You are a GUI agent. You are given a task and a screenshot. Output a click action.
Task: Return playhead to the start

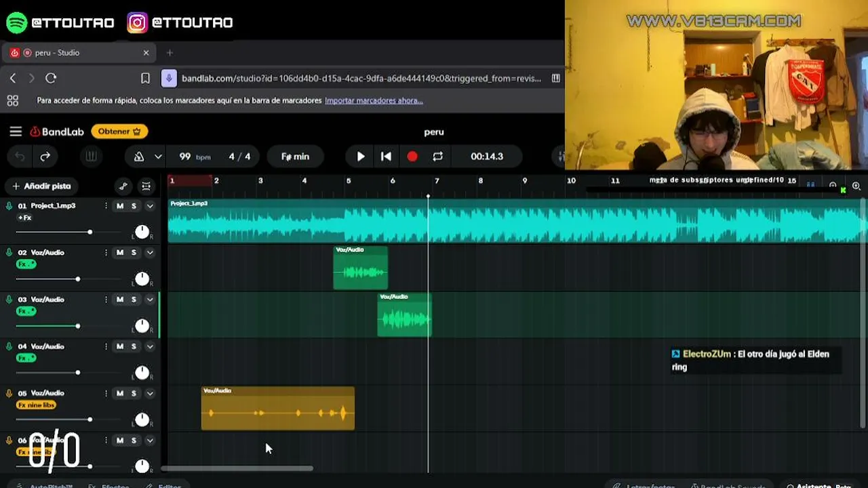click(x=386, y=157)
